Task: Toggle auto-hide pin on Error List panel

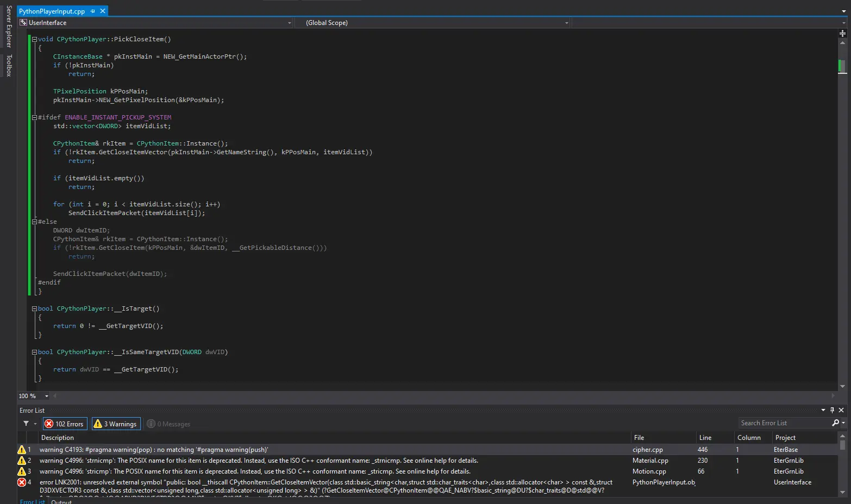Action: coord(832,410)
